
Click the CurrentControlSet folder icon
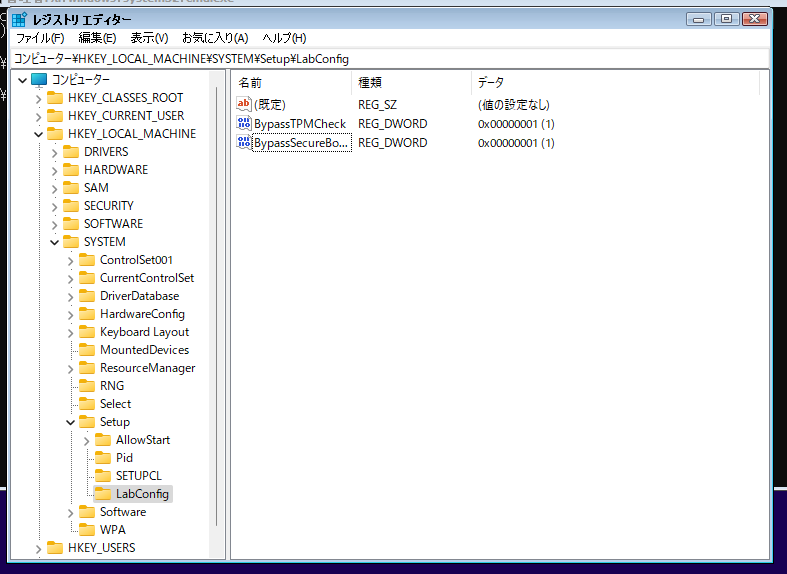tap(87, 278)
